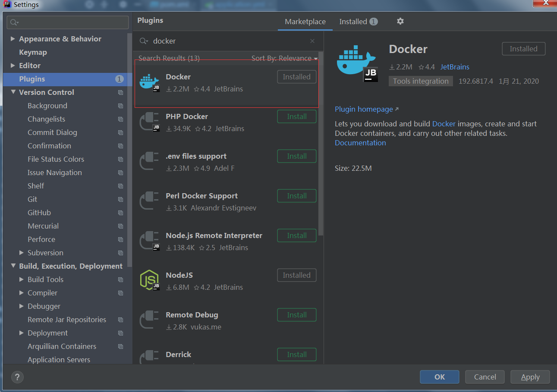
Task: Click the project-level icon beside Git
Action: pos(120,199)
